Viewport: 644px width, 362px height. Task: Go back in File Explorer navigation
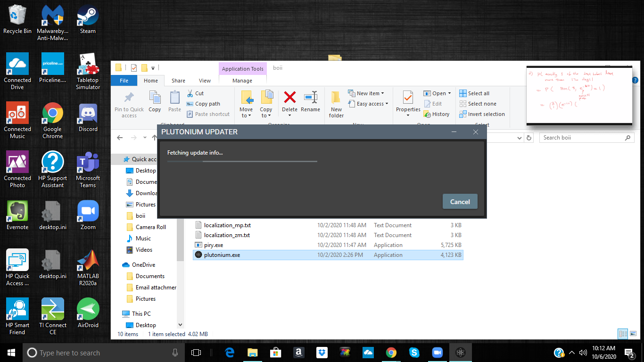(x=120, y=138)
